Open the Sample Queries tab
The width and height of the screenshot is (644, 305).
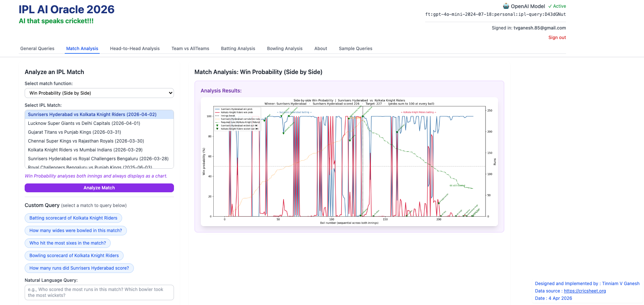(355, 49)
